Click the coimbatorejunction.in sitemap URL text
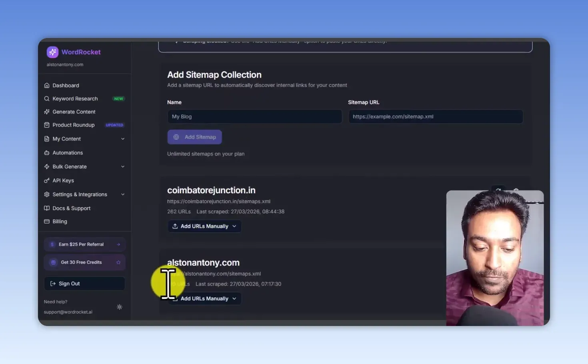The height and width of the screenshot is (364, 588). coord(219,201)
